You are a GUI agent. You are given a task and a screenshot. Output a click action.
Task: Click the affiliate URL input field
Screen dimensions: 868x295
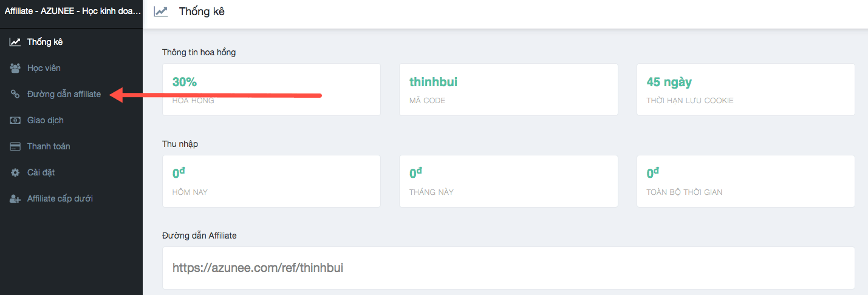pyautogui.click(x=508, y=268)
